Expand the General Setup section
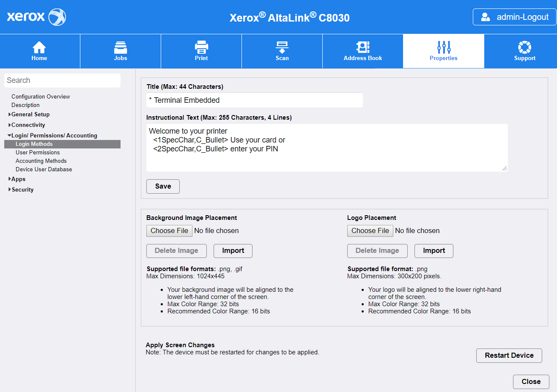This screenshot has height=392, width=557. [30, 114]
